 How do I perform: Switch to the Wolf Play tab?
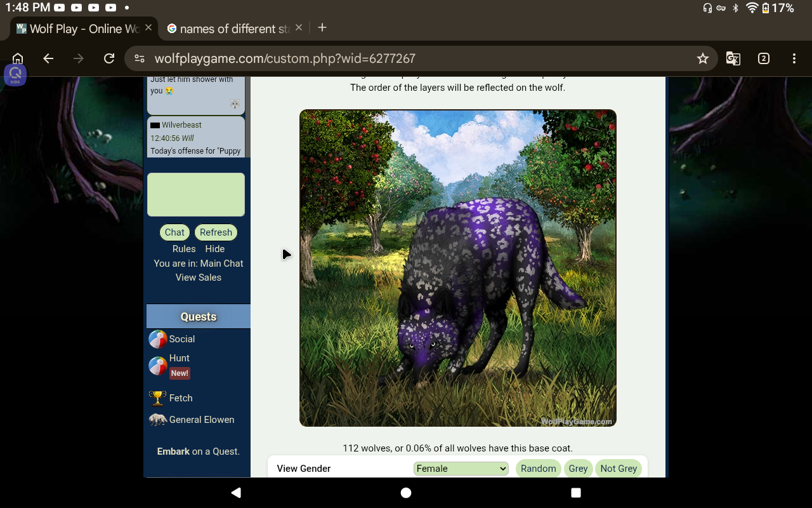84,29
